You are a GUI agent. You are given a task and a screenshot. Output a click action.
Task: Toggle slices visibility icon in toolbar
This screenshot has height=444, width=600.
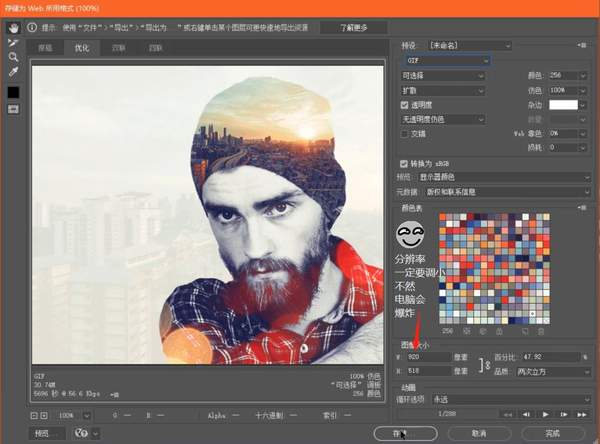14,110
